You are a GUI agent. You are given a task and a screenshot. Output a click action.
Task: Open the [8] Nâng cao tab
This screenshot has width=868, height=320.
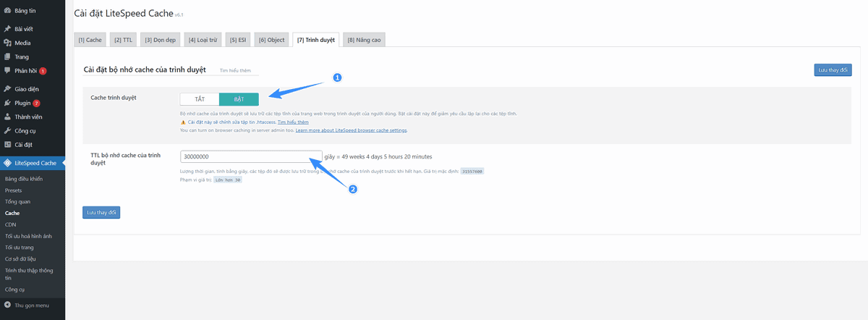point(364,40)
